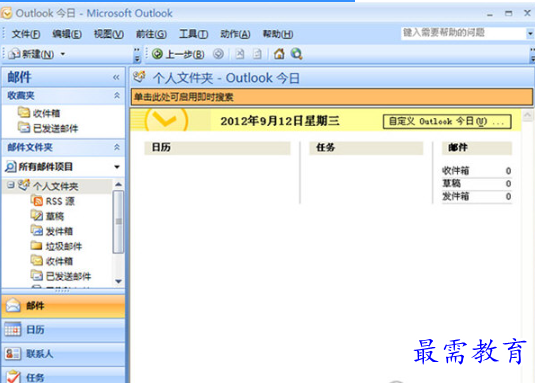This screenshot has width=535, height=383.
Task: Select the 垃圾邮件 folder
Action: click(x=56, y=246)
